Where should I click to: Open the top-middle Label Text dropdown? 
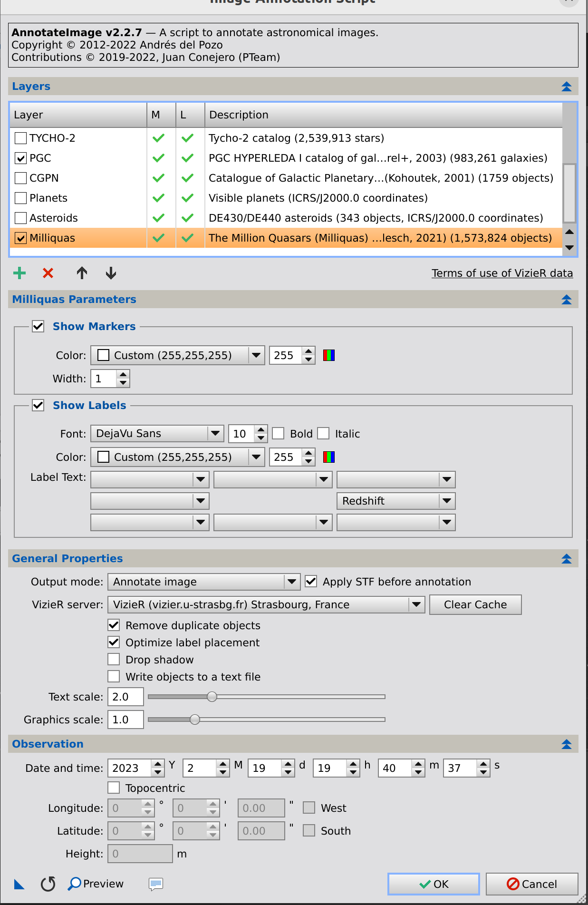tap(273, 479)
